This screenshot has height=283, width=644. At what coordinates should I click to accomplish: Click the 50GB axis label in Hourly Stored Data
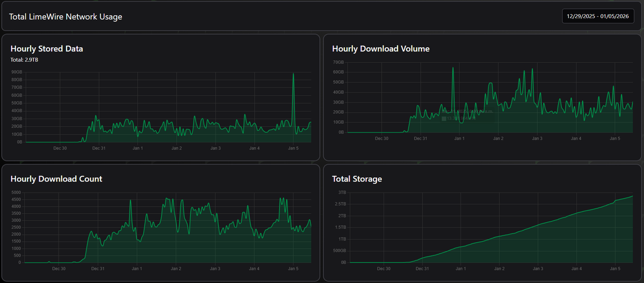tap(17, 103)
